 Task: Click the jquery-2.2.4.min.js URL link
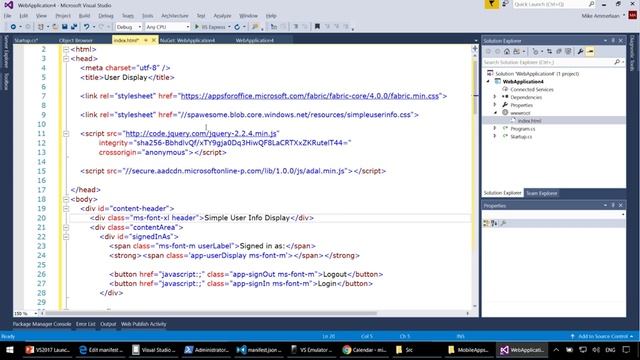point(201,133)
